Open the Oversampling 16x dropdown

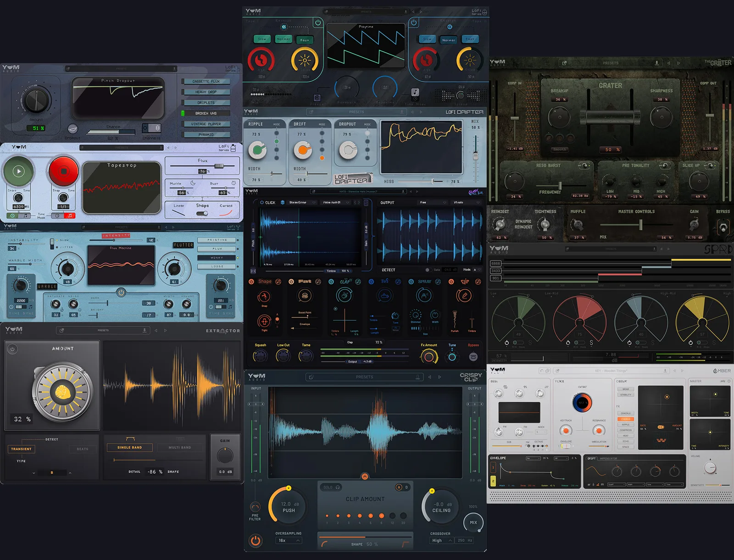tap(289, 541)
